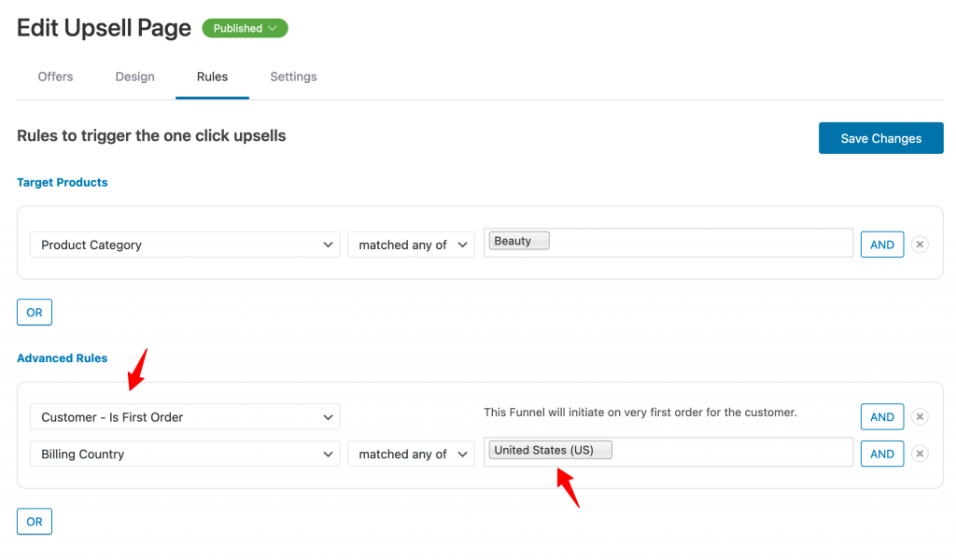Open the Product Category 'matched any of' operator dropdown
Viewport: 956px width, 560px height.
point(411,245)
